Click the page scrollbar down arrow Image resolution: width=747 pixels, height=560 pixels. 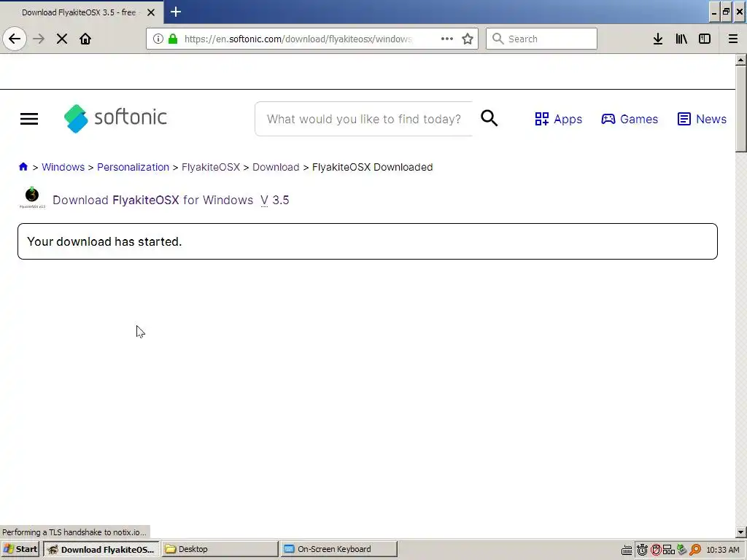[x=741, y=532]
